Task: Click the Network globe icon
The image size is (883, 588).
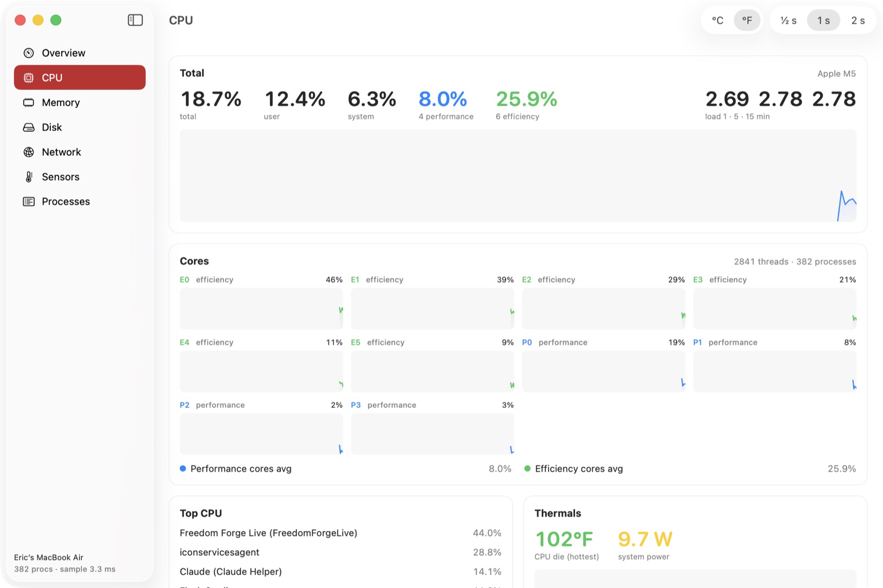Action: [29, 152]
